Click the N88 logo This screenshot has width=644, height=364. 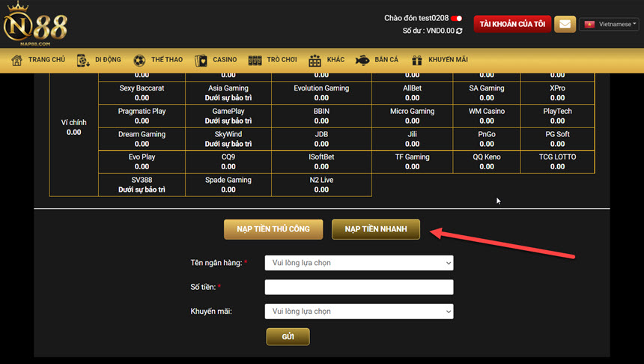pyautogui.click(x=35, y=24)
